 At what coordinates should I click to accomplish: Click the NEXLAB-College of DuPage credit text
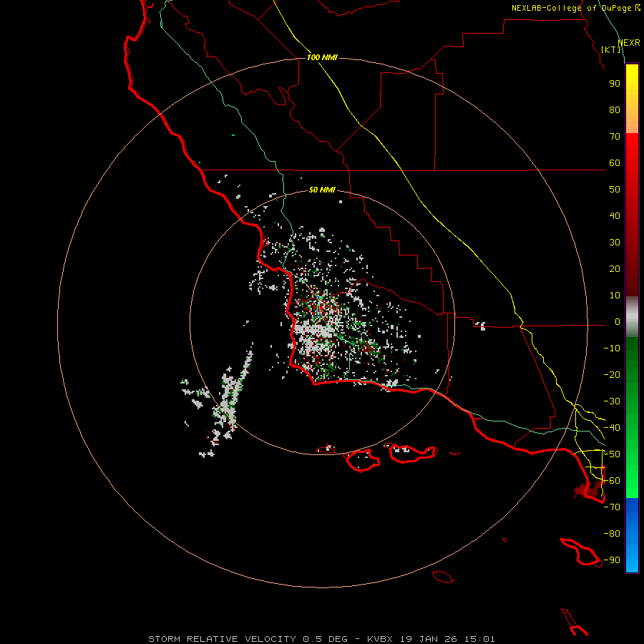tap(575, 8)
